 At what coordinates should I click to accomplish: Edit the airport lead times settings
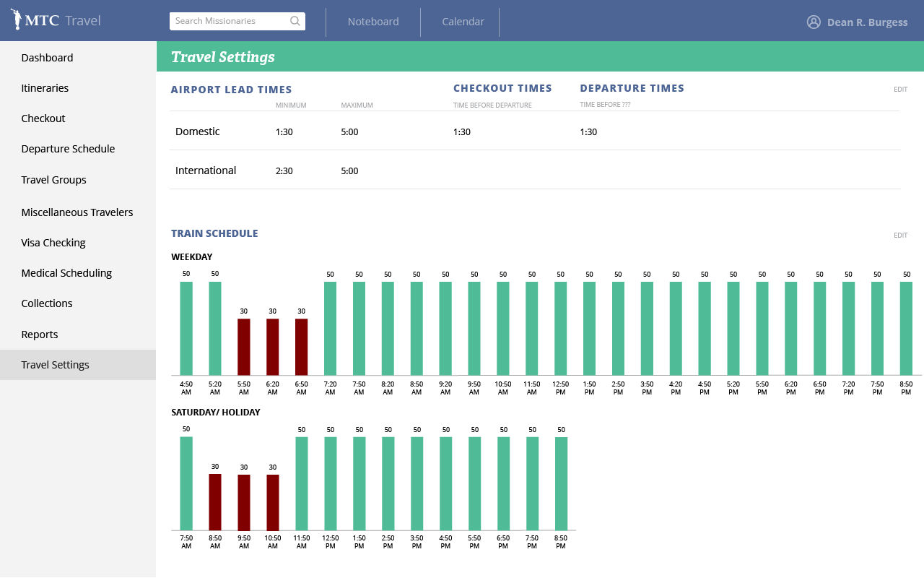coord(900,90)
